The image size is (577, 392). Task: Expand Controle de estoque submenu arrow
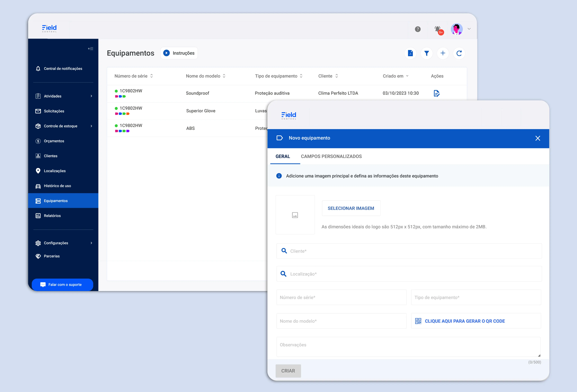tap(91, 126)
